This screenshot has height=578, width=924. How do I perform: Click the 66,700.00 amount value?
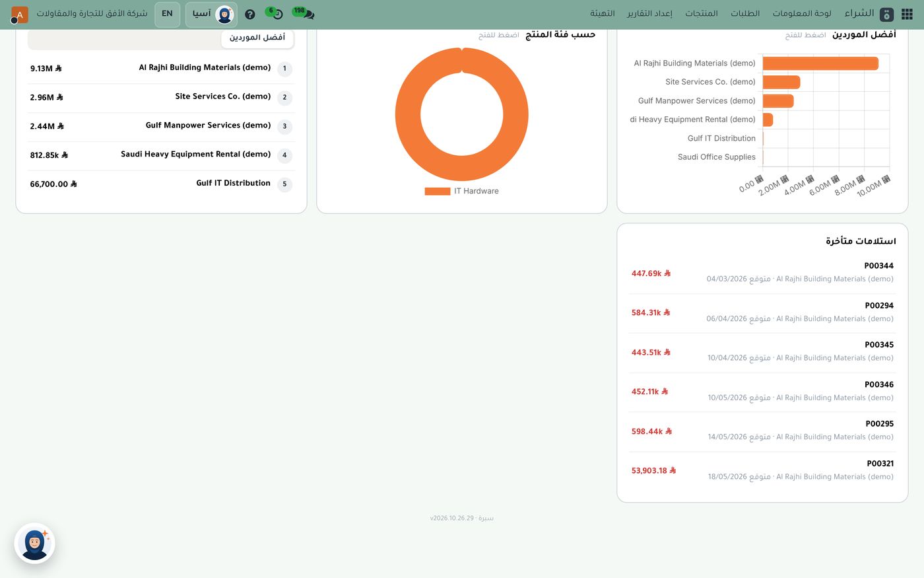pos(53,184)
